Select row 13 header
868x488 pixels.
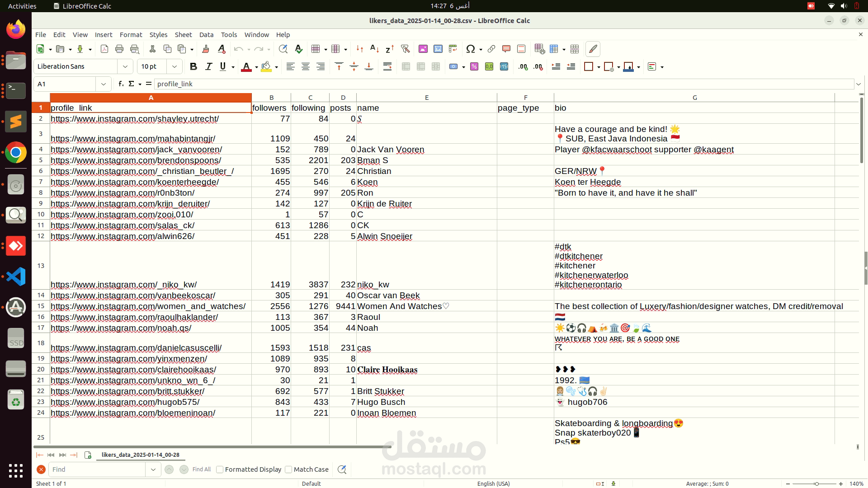tap(41, 265)
